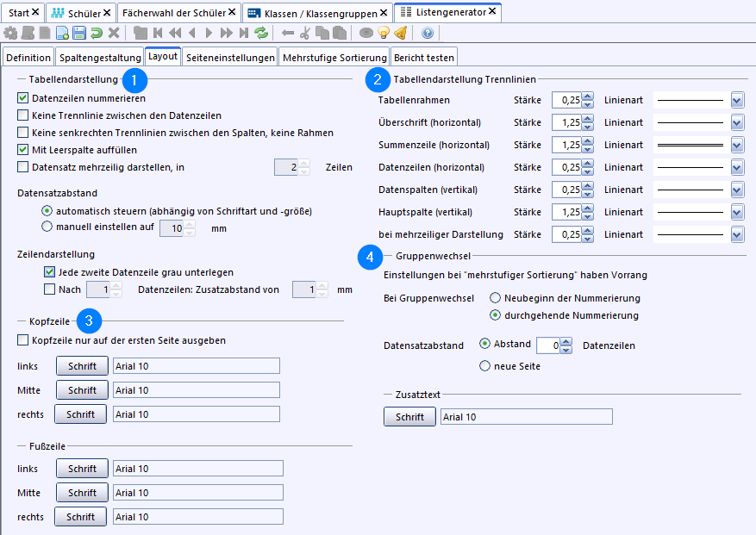Open Linienart dropdown for mehrzeiliger Darstellung
Viewport: 756px width, 535px height.
(737, 234)
